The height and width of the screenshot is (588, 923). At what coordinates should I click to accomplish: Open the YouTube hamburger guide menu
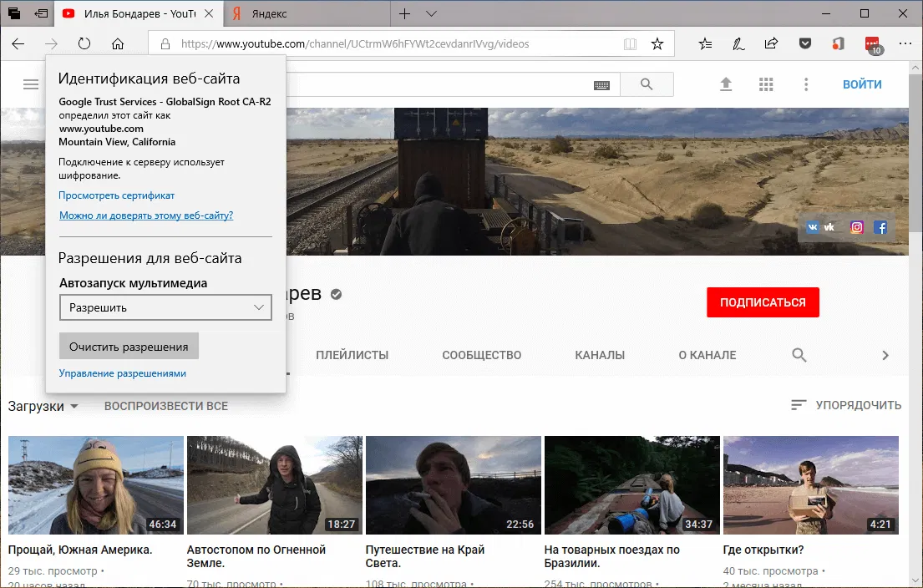coord(31,84)
